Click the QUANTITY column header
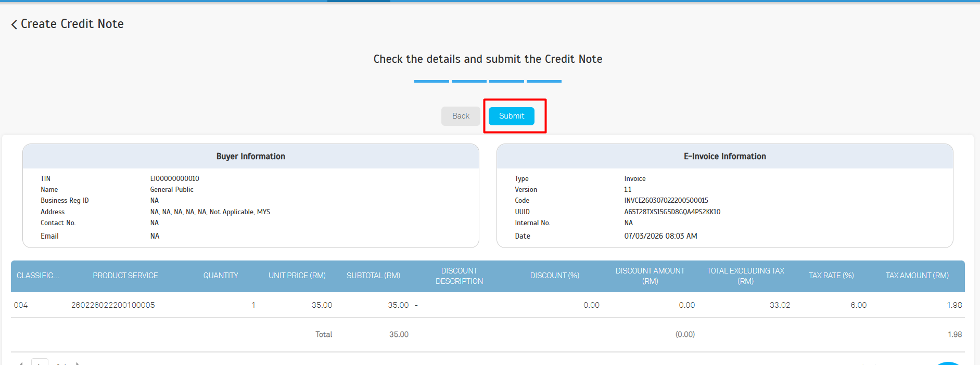The image size is (980, 365). pyautogui.click(x=221, y=276)
